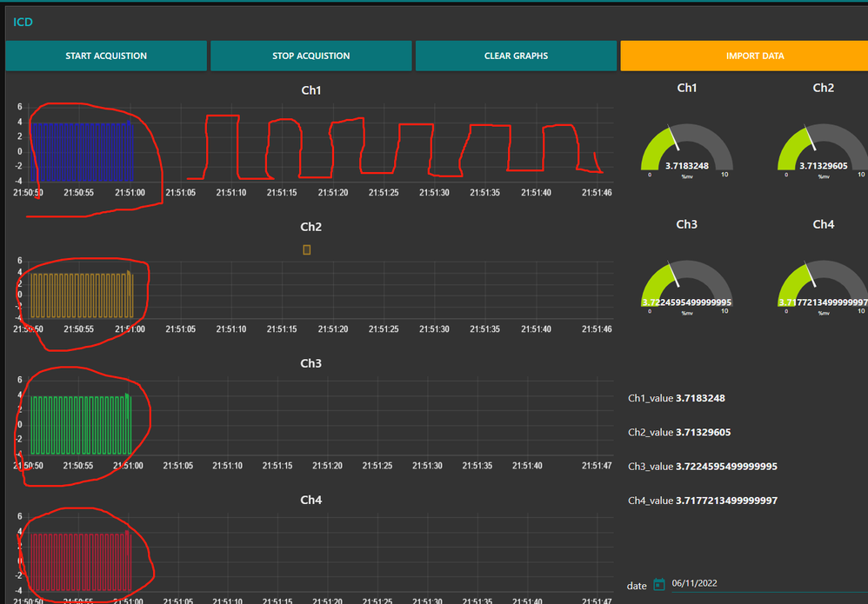The image size is (868, 604).
Task: Click the red waveform in Ch4 chart
Action: tap(81, 561)
